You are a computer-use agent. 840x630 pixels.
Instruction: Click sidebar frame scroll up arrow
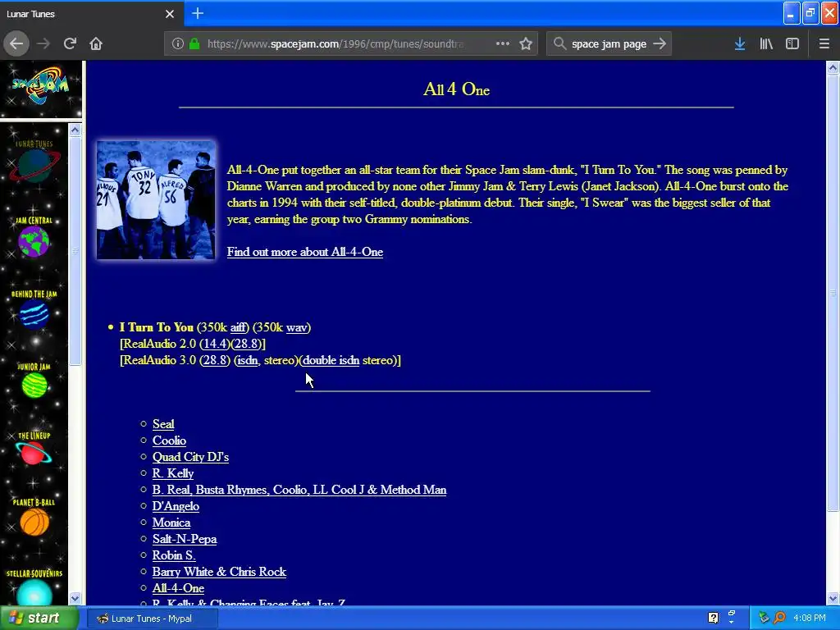tap(75, 130)
